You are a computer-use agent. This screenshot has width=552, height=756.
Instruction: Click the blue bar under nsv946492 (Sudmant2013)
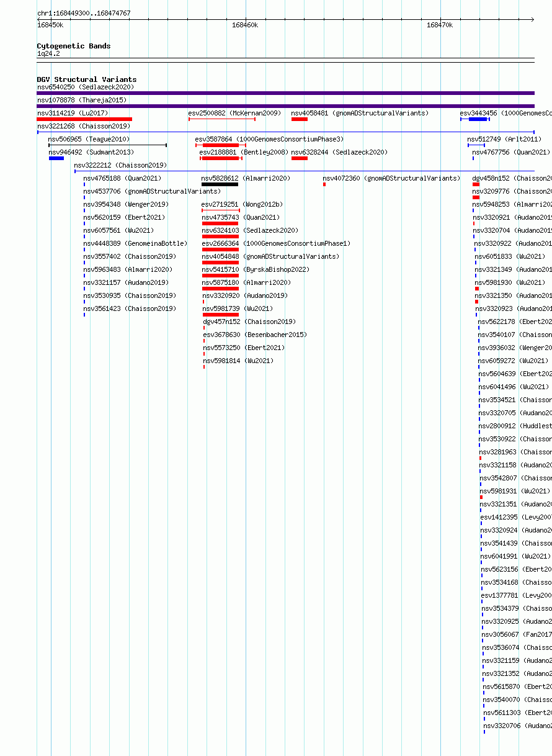pyautogui.click(x=56, y=158)
